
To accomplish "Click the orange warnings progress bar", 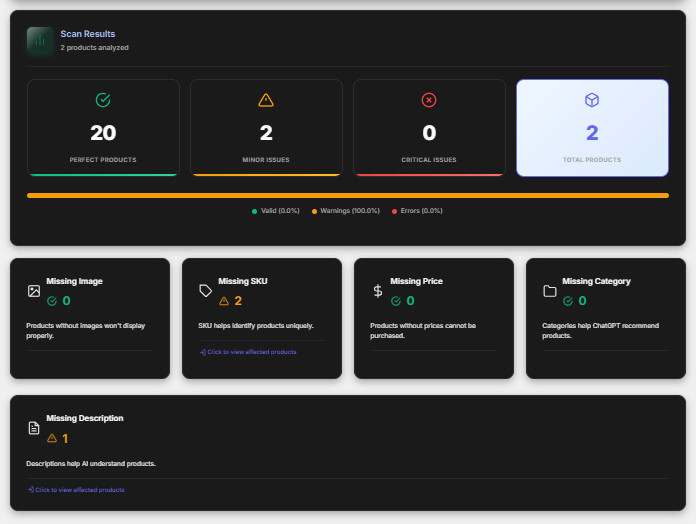I will [348, 195].
